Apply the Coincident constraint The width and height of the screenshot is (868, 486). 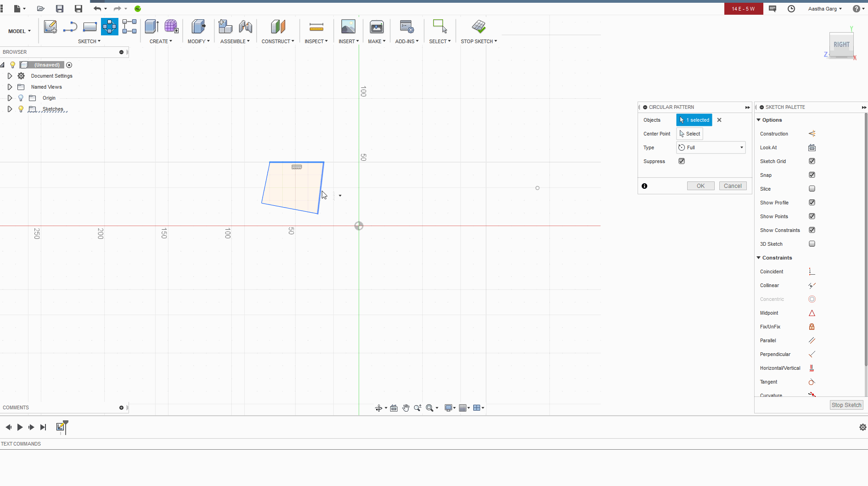[812, 271]
